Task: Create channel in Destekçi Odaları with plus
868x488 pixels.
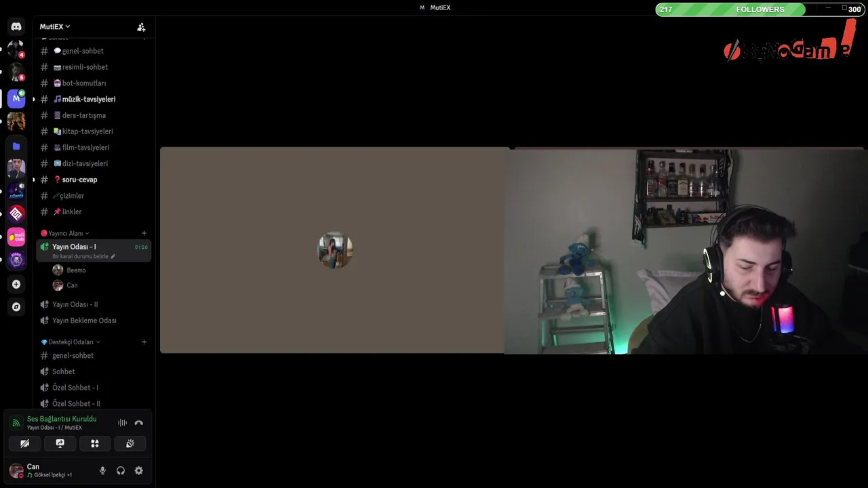Action: coord(144,342)
